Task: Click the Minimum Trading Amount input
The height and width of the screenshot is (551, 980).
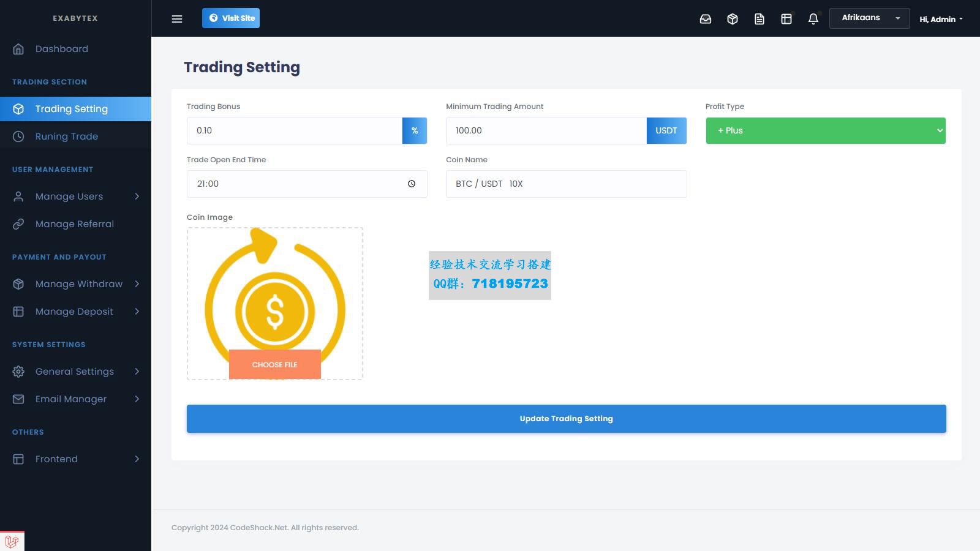Action: coord(546,130)
